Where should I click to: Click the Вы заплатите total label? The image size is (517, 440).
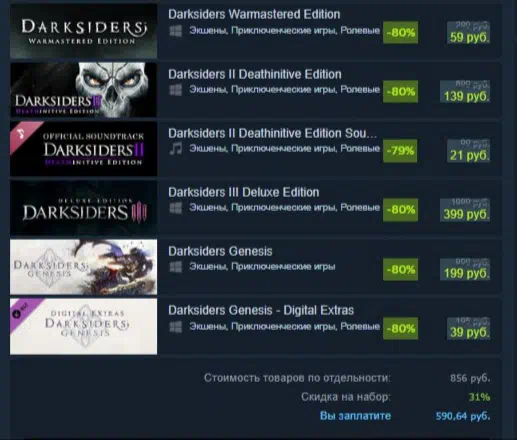[355, 416]
